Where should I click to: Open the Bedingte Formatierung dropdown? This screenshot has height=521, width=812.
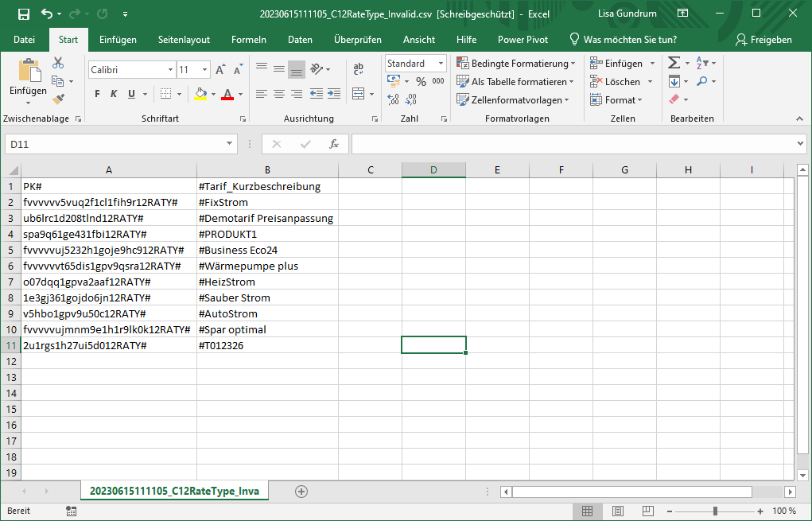[517, 64]
